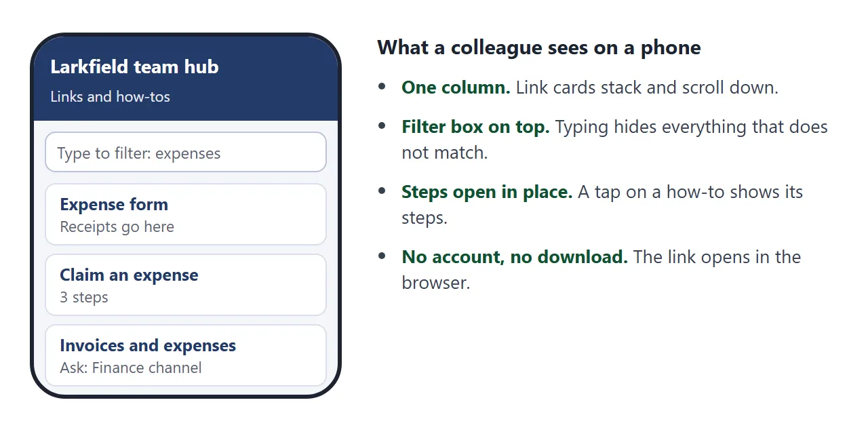The width and height of the screenshot is (868, 434).
Task: Click the 'Type to filter: expenses' input box
Action: coord(186,152)
